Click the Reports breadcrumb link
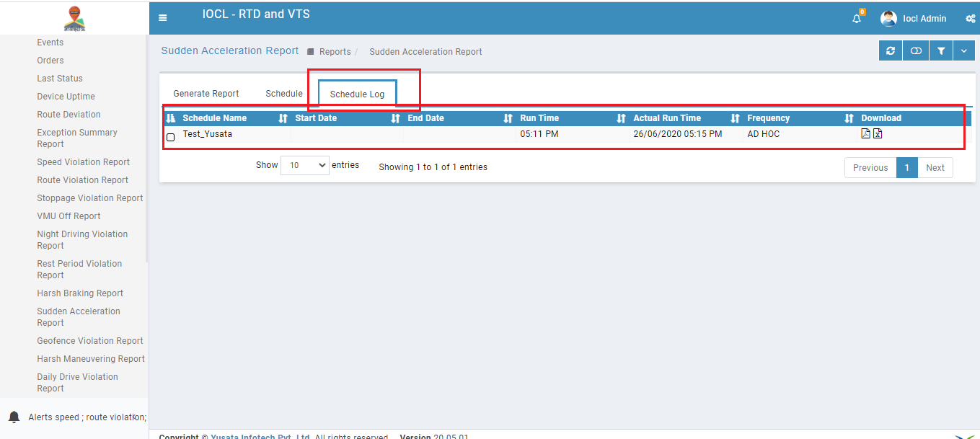Viewport: 980px width, 439px height. [335, 52]
